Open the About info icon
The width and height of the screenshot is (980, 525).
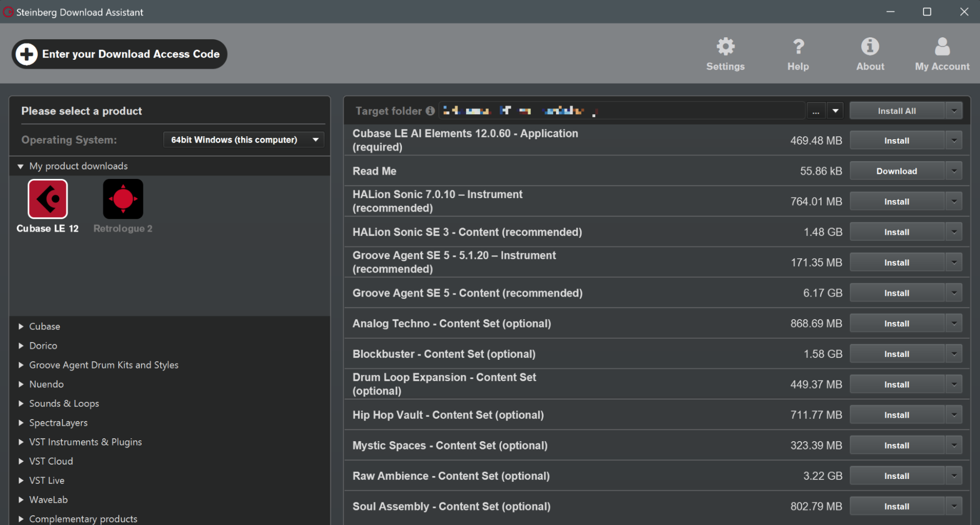point(870,47)
